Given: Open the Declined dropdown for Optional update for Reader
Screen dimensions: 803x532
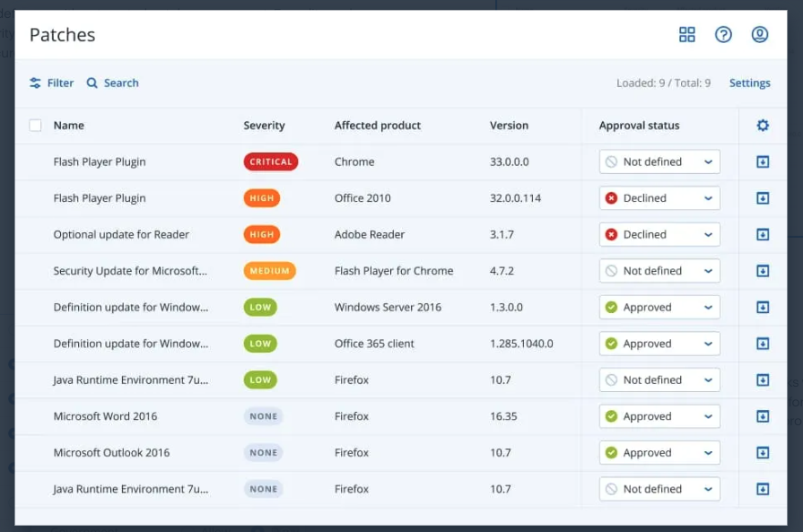Looking at the screenshot, I should point(659,234).
